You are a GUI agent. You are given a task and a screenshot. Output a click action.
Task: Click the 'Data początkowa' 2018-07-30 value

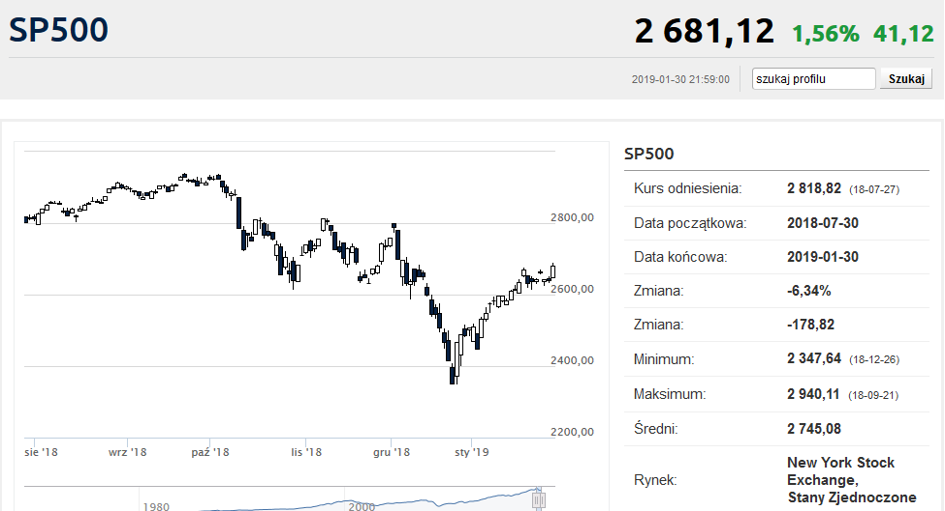click(823, 223)
